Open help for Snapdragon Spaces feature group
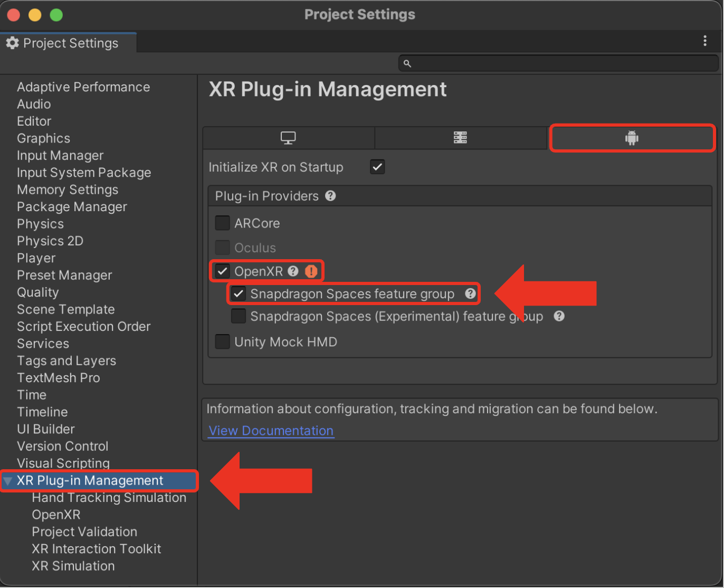The width and height of the screenshot is (724, 588). coord(470,293)
